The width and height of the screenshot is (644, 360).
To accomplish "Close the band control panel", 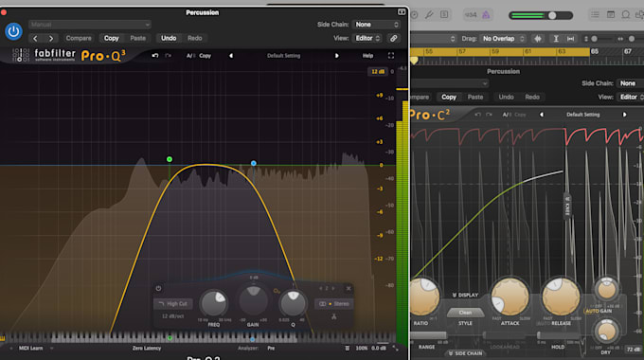I will point(349,289).
